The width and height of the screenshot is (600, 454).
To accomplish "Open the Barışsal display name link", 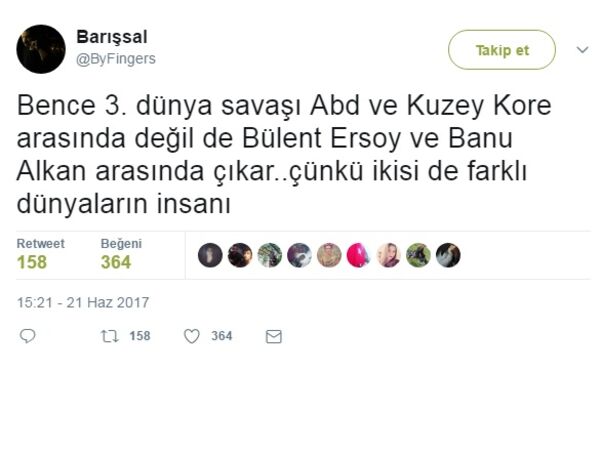I will pyautogui.click(x=112, y=37).
